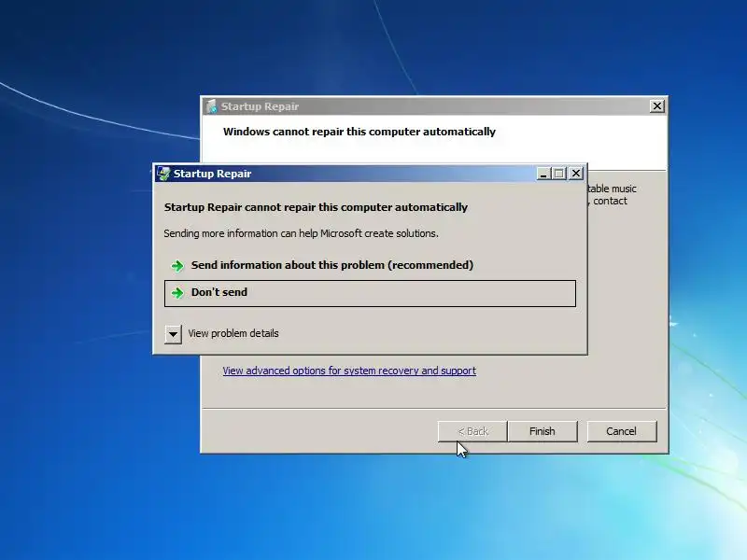Click 'Windows cannot repair this computer automatically' heading

click(x=359, y=132)
